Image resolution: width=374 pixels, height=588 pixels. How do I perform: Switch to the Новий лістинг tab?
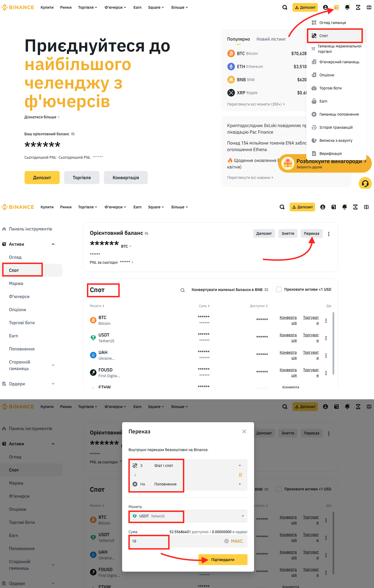(x=271, y=39)
